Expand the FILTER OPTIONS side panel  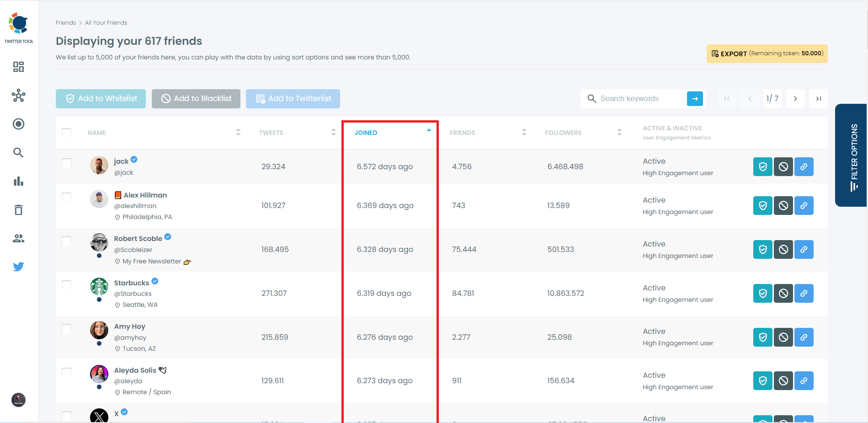click(x=852, y=155)
